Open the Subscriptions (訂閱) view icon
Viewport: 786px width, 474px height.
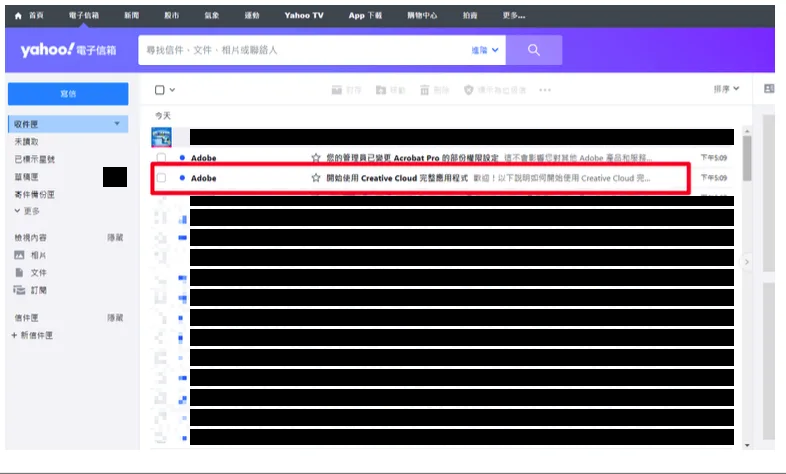point(19,290)
